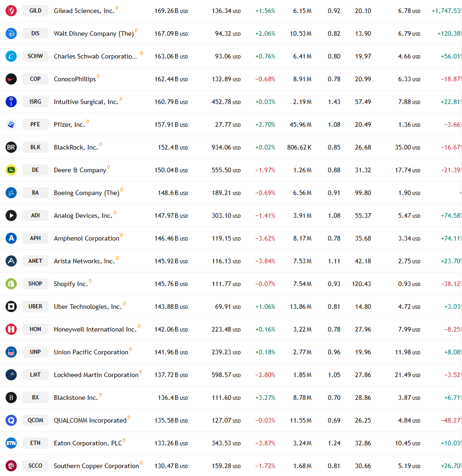The height and width of the screenshot is (476, 462).
Task: Open Lockheed Martin Corporation name link
Action: pos(96,375)
